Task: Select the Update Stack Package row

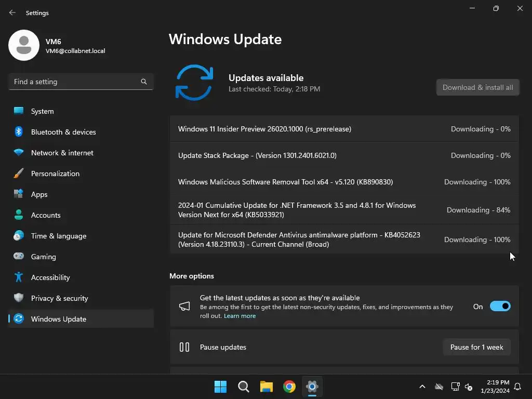Action: coord(344,155)
